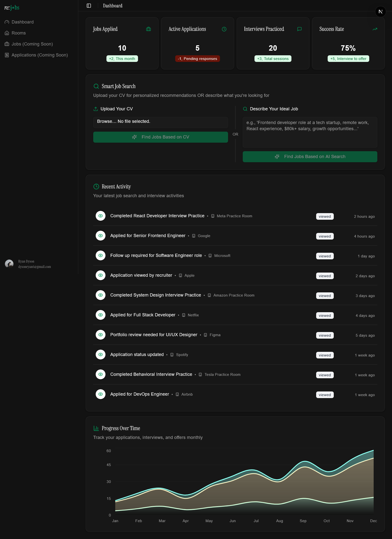Click the Browse file selector under Upload Your CV

pos(161,122)
